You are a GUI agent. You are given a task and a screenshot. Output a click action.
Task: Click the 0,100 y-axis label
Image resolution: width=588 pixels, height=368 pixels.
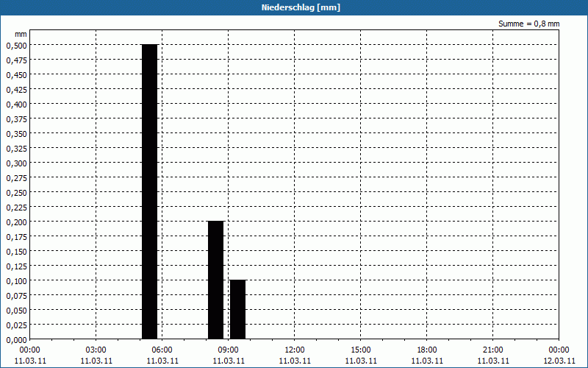(16, 281)
